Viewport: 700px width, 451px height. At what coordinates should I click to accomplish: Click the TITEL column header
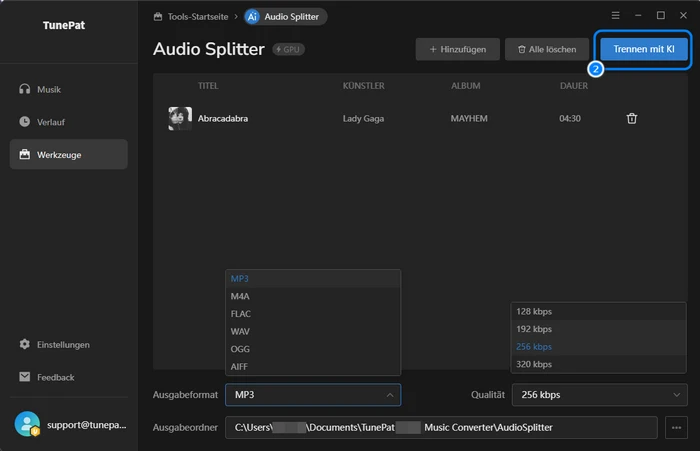tap(208, 86)
